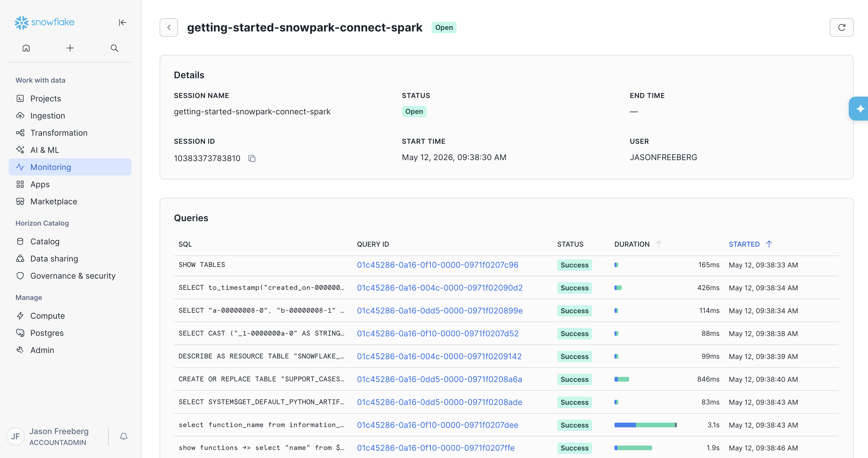Click the plus create icon

(70, 48)
